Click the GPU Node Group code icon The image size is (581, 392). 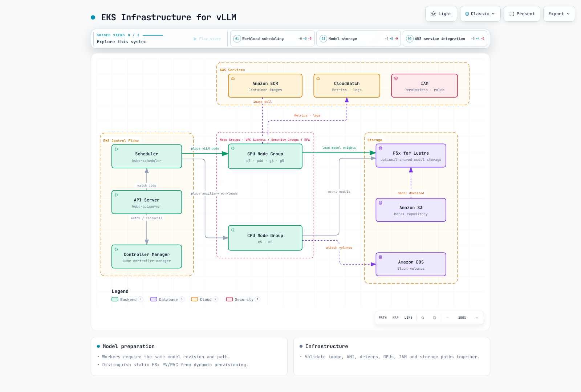click(x=233, y=148)
